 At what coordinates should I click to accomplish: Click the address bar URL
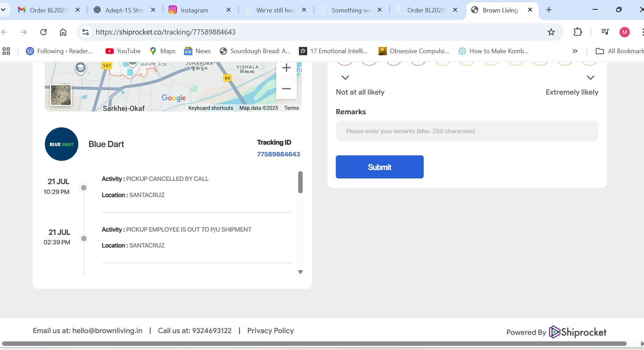pyautogui.click(x=165, y=32)
